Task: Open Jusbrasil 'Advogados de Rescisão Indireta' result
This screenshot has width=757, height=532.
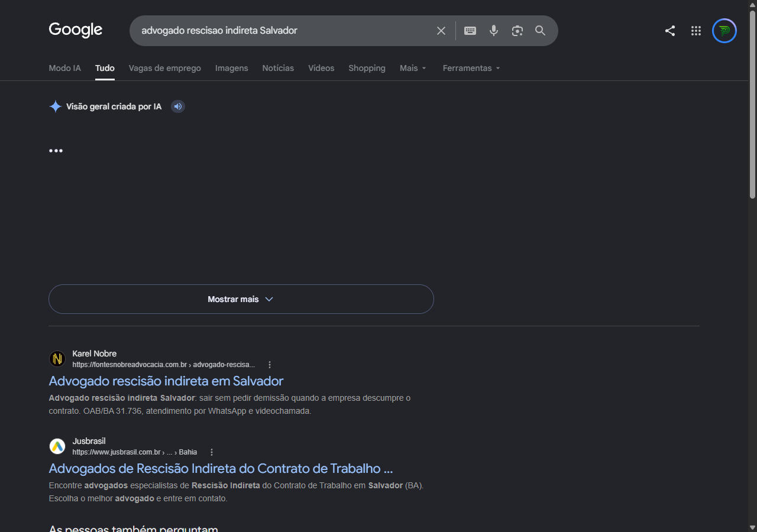Action: point(221,468)
